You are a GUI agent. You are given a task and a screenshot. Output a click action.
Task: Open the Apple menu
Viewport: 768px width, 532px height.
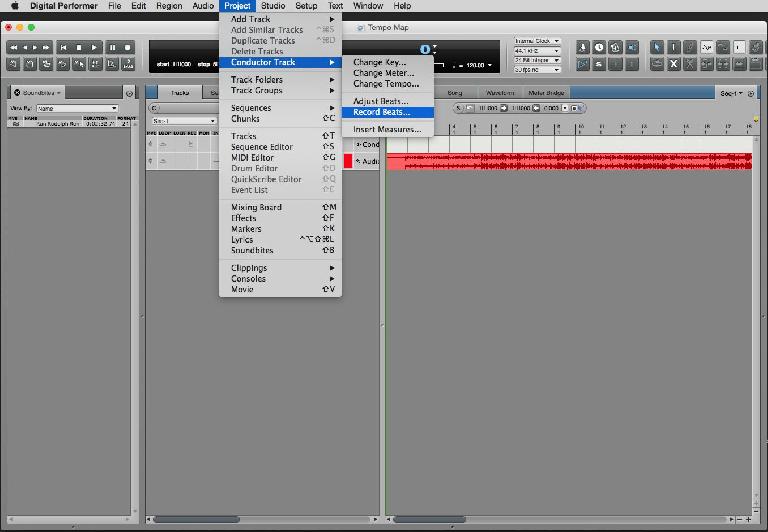pyautogui.click(x=15, y=6)
